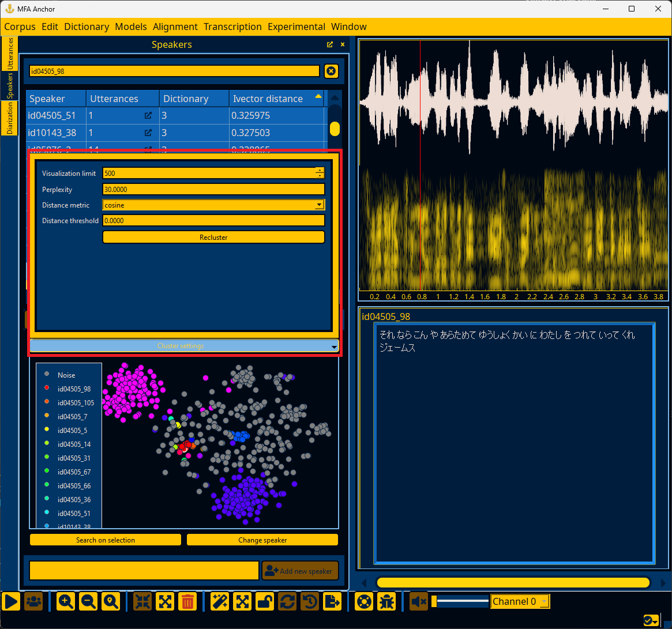Collapse the Cluster settings bar
This screenshot has height=629, width=672.
tap(184, 346)
